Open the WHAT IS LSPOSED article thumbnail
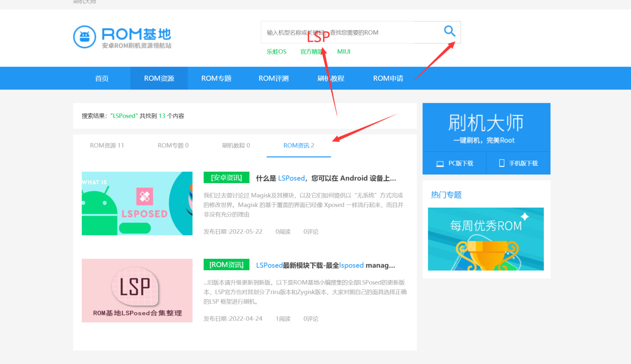The width and height of the screenshot is (631, 364). (137, 203)
